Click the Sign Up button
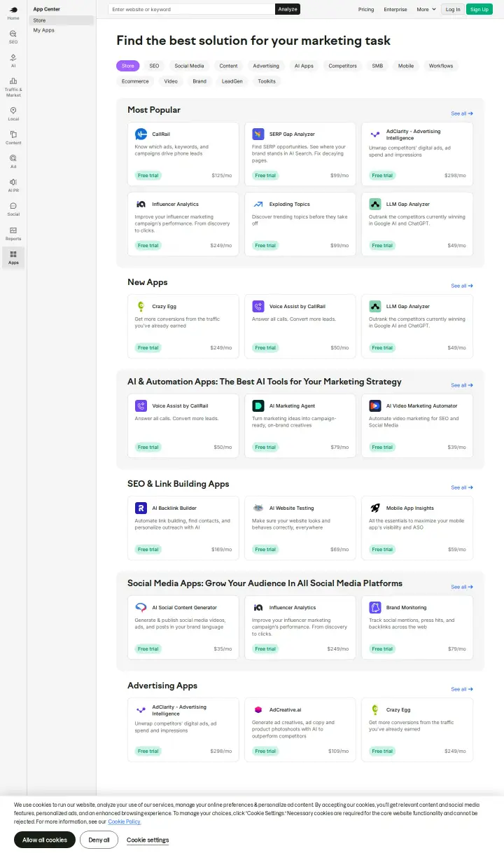Screen dimensions: 504x853 pos(479,9)
